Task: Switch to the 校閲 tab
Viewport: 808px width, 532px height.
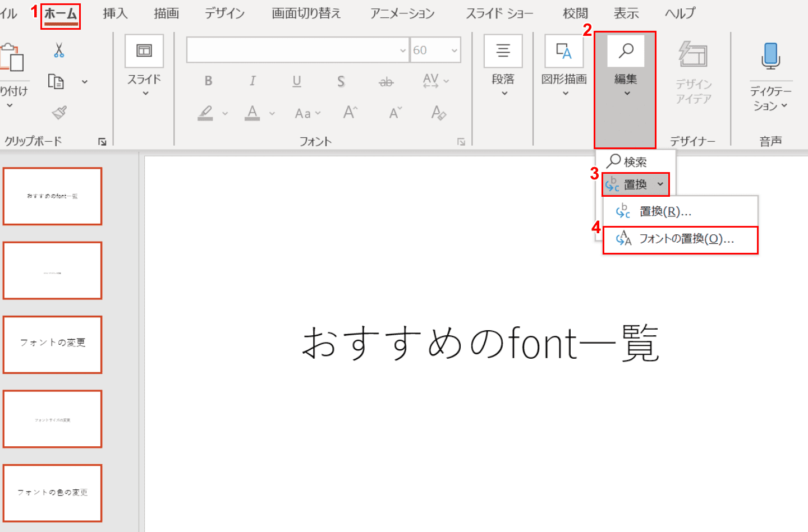Action: click(575, 13)
